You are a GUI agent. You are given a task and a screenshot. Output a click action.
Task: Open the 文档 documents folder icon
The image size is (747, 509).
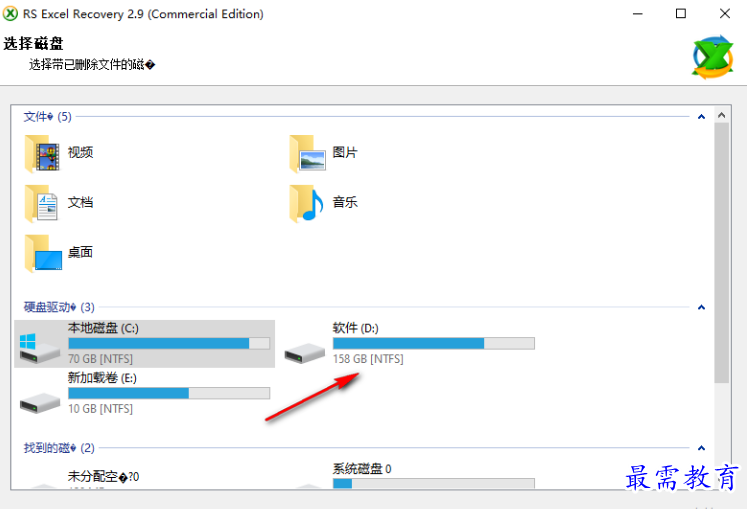[x=41, y=203]
